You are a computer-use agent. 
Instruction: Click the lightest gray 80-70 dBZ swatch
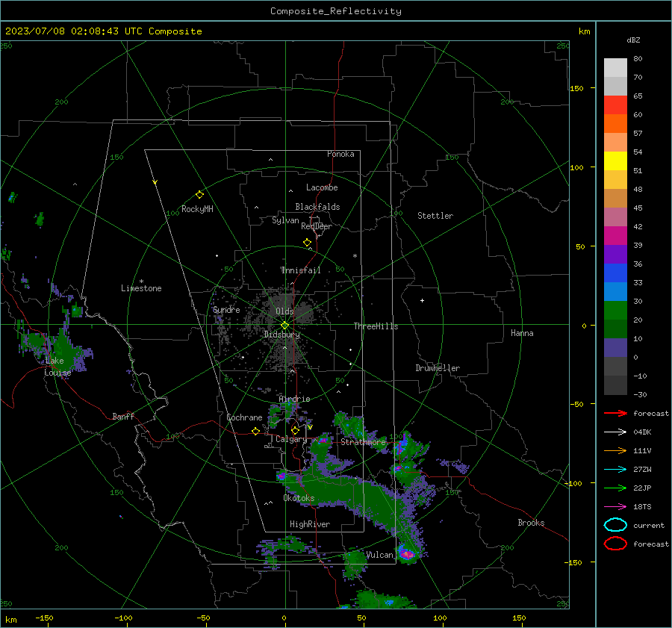[x=615, y=68]
